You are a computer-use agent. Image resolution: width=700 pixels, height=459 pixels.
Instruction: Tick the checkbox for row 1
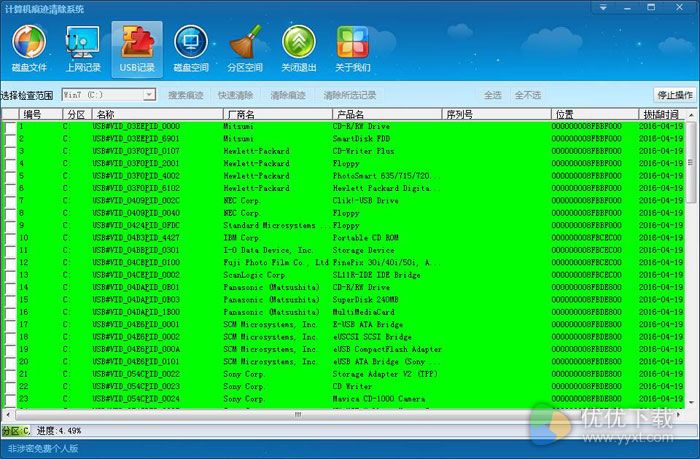10,127
